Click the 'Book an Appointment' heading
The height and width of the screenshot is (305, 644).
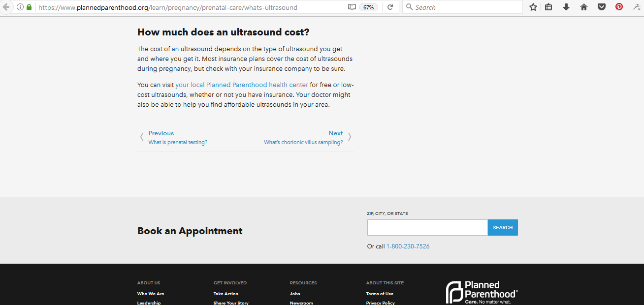190,231
